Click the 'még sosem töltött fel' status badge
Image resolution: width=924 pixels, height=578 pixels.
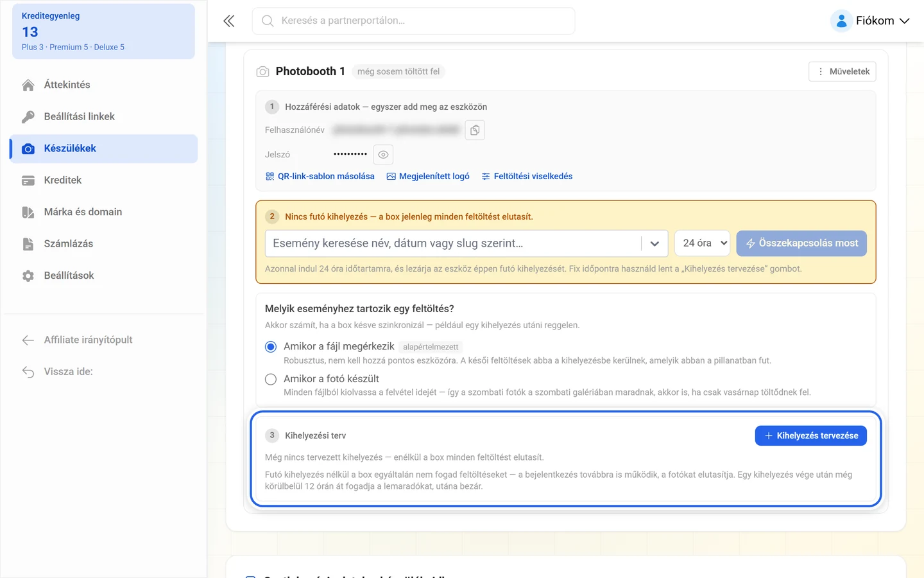click(x=398, y=72)
